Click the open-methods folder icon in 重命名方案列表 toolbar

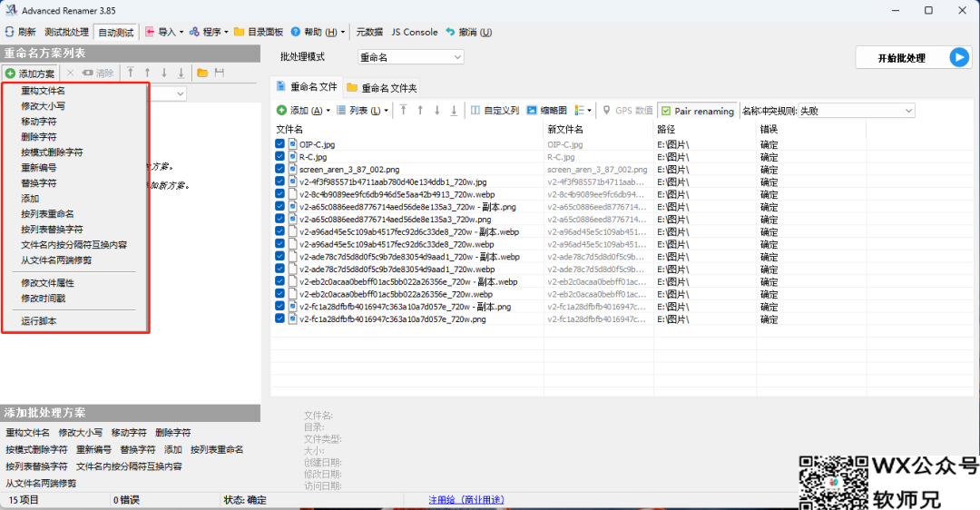click(202, 74)
